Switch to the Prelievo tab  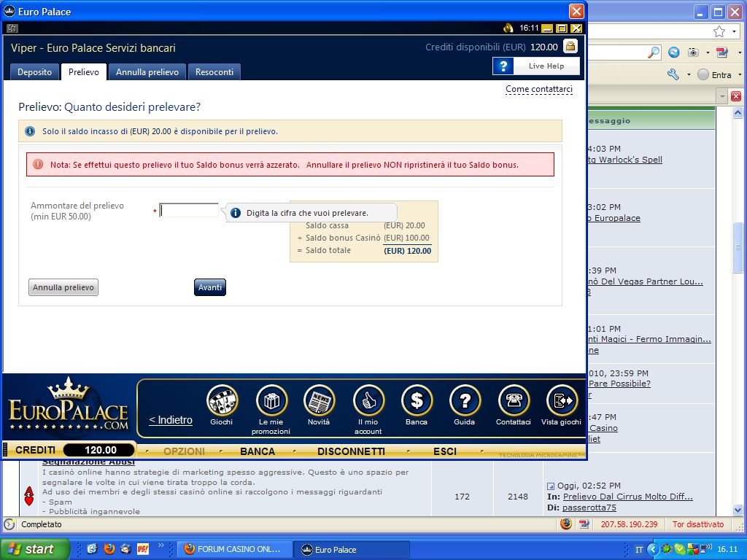[84, 72]
